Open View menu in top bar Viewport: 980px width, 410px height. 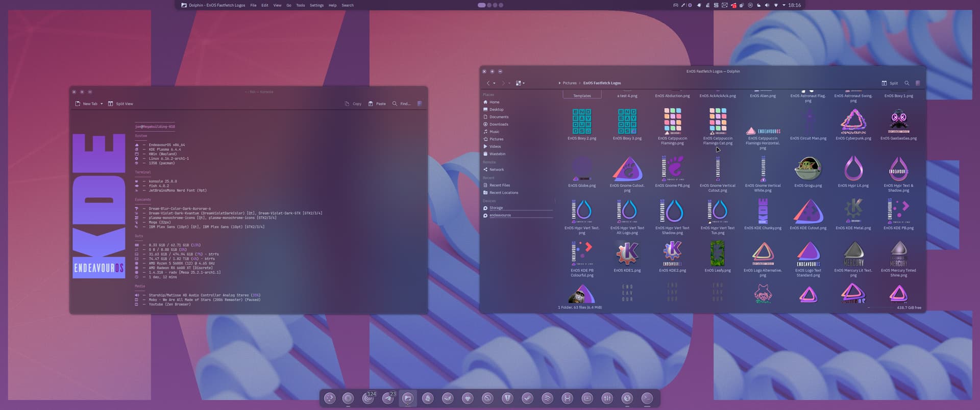(277, 5)
